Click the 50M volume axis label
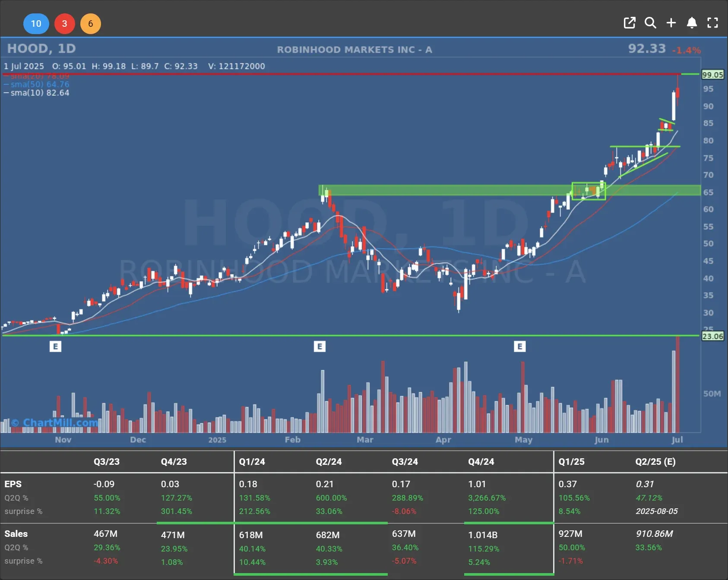Image resolution: width=728 pixels, height=580 pixels. (x=712, y=394)
